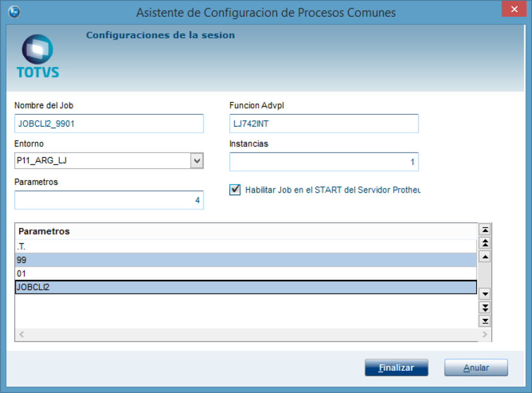Select the 99 parameter row
532x393 pixels.
[245, 260]
